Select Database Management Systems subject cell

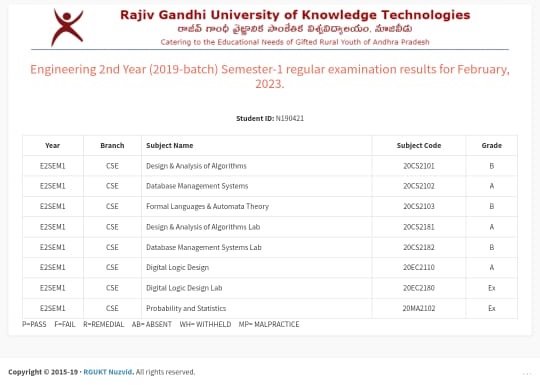click(257, 186)
